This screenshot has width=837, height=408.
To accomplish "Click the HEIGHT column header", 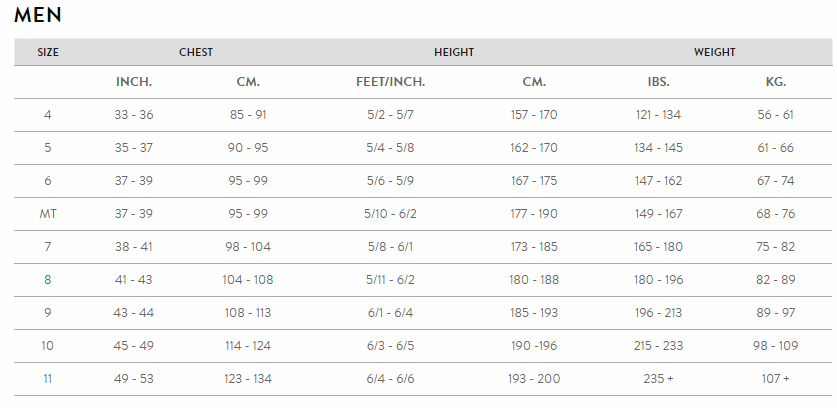I will tap(453, 52).
